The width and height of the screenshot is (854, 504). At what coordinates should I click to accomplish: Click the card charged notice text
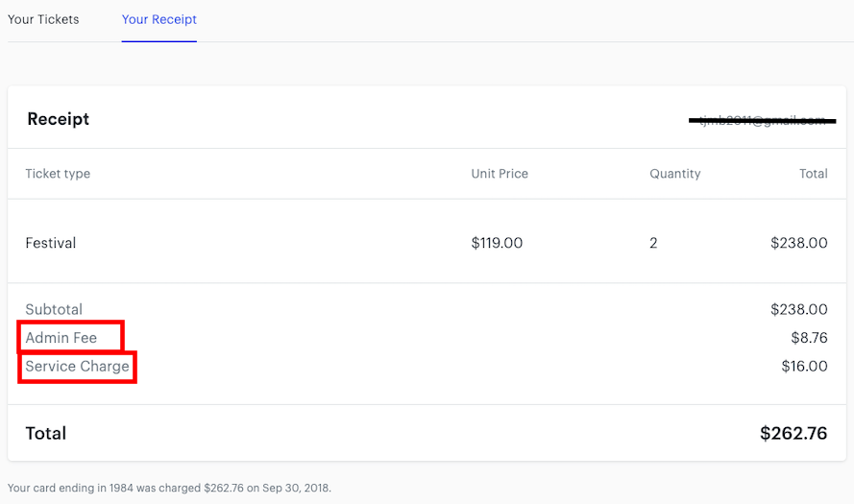[x=169, y=488]
